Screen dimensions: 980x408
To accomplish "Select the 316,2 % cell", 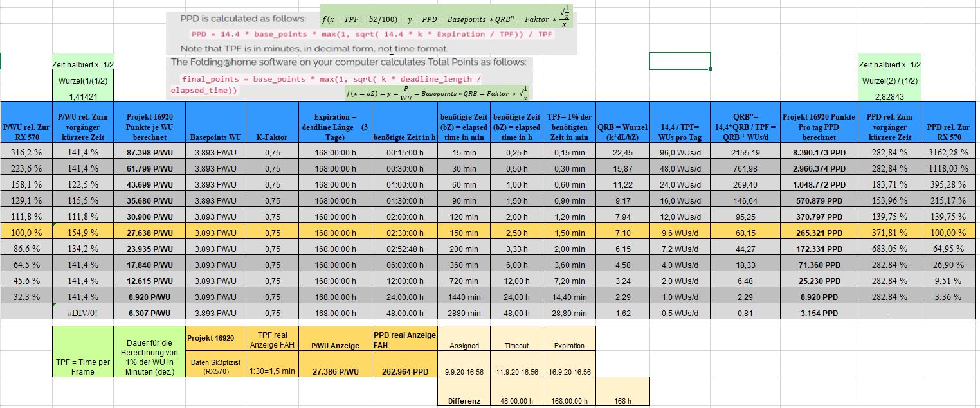I will click(26, 152).
